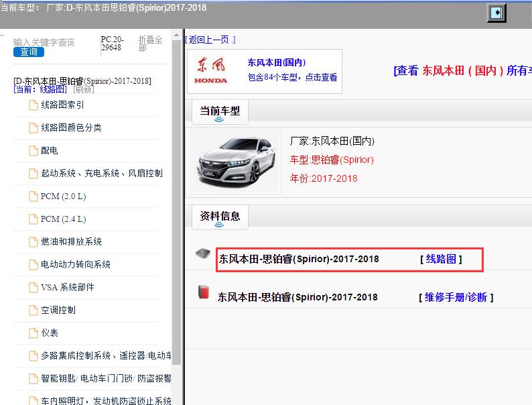Image resolution: width=532 pixels, height=405 pixels.
Task: Click page icon beside 电动动力转向系统
Action: 34,264
